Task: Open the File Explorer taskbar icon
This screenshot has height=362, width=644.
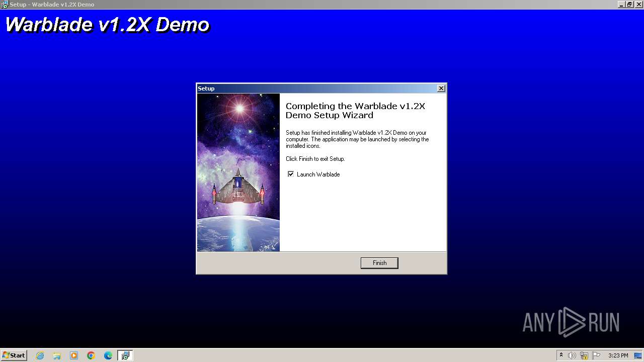Action: point(57,355)
